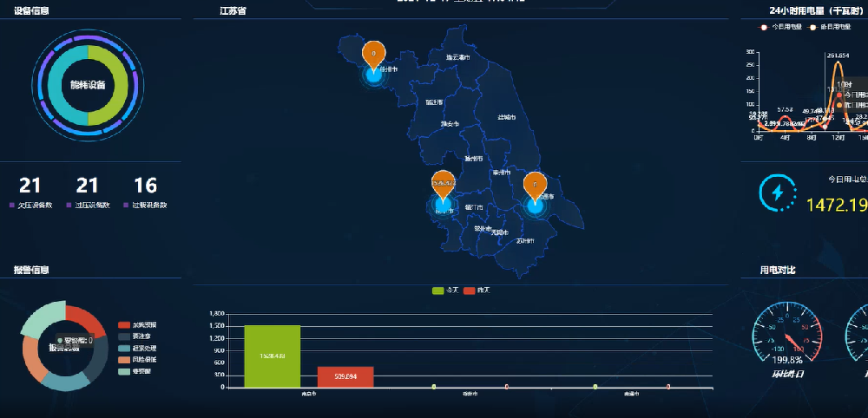Toggle the 昨天 red legend in bar chart
This screenshot has width=868, height=418.
point(470,290)
